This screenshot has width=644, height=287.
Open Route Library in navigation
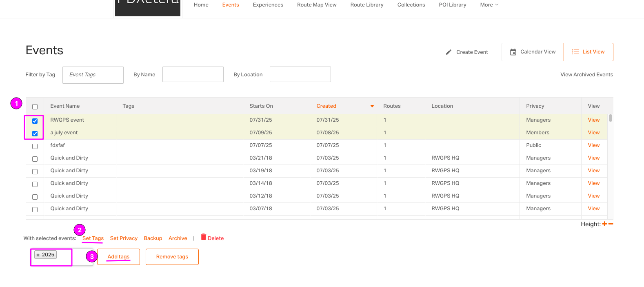click(367, 5)
